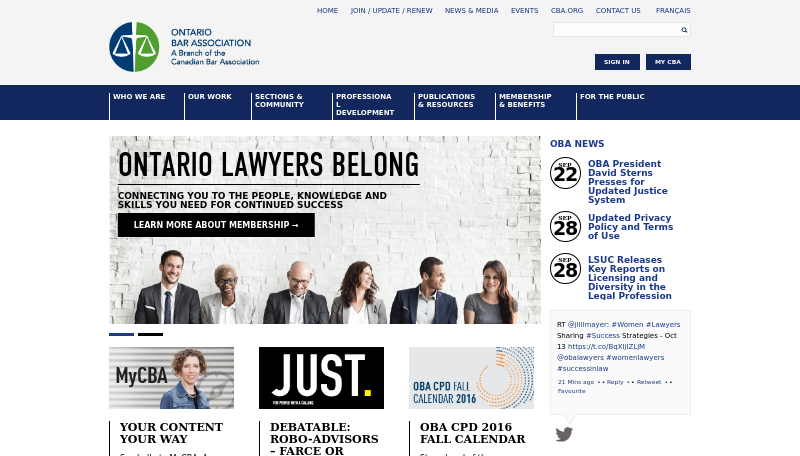
Task: Open the MyCBA thumbnail image
Action: click(x=171, y=378)
